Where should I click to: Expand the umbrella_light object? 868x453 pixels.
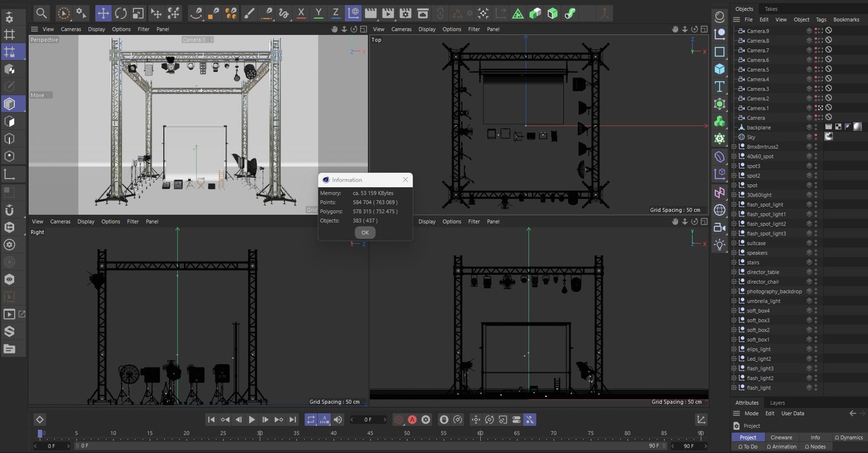pyautogui.click(x=734, y=301)
